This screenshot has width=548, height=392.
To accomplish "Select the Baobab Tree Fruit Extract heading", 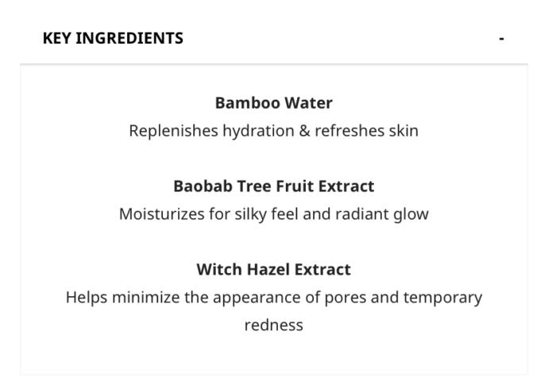I will click(274, 186).
